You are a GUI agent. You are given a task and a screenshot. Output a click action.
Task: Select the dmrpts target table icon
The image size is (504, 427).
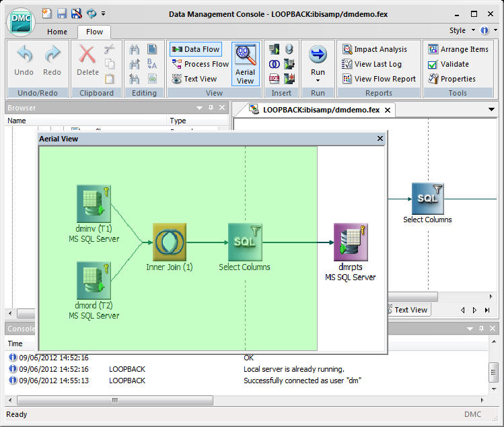click(x=351, y=242)
